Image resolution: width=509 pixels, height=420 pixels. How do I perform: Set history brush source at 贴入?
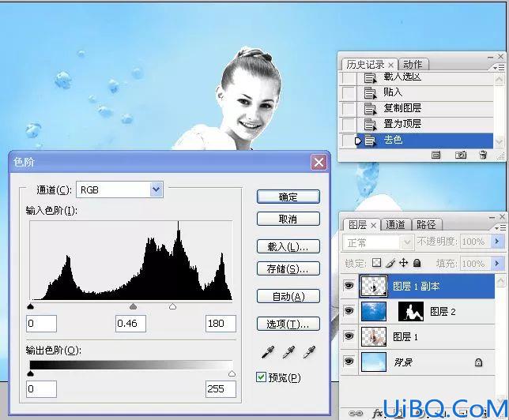coord(349,93)
